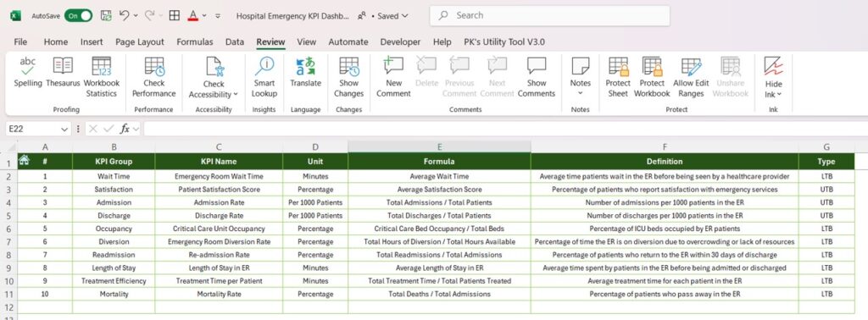Screen dimensions: 868x320
Task: Click the share status icon beside file name
Action: point(361,16)
